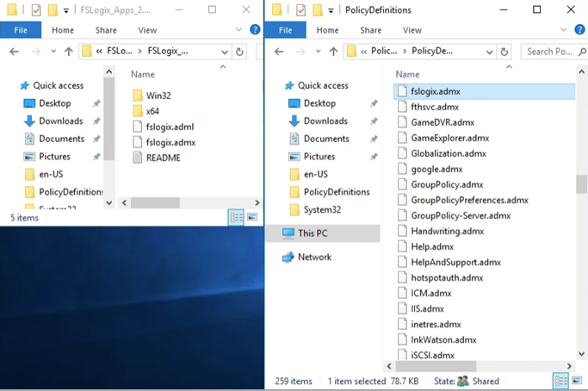588x391 pixels.
Task: Open the View tab in PolicyDefinitions window
Action: click(x=412, y=30)
